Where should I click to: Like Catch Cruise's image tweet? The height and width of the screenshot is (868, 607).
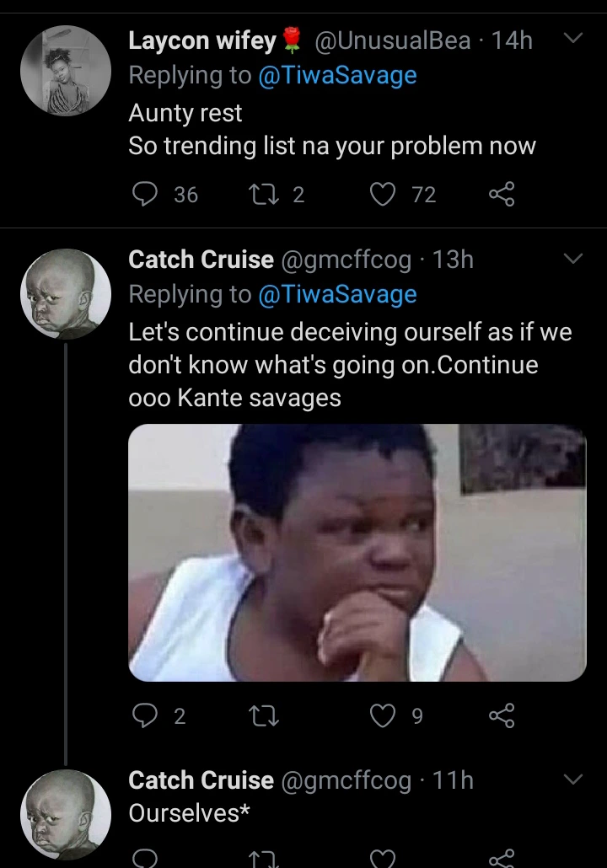(384, 716)
